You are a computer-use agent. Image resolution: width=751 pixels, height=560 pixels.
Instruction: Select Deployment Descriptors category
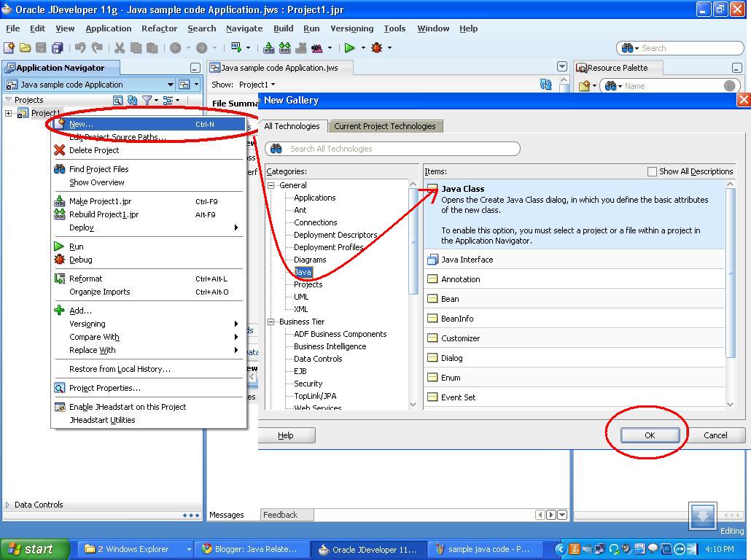(x=335, y=235)
